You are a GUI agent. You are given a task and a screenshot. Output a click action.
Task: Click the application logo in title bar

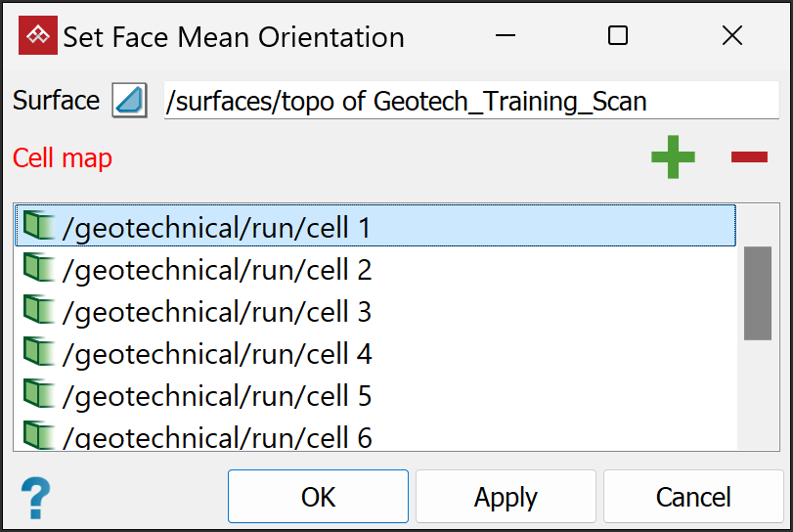(x=38, y=37)
